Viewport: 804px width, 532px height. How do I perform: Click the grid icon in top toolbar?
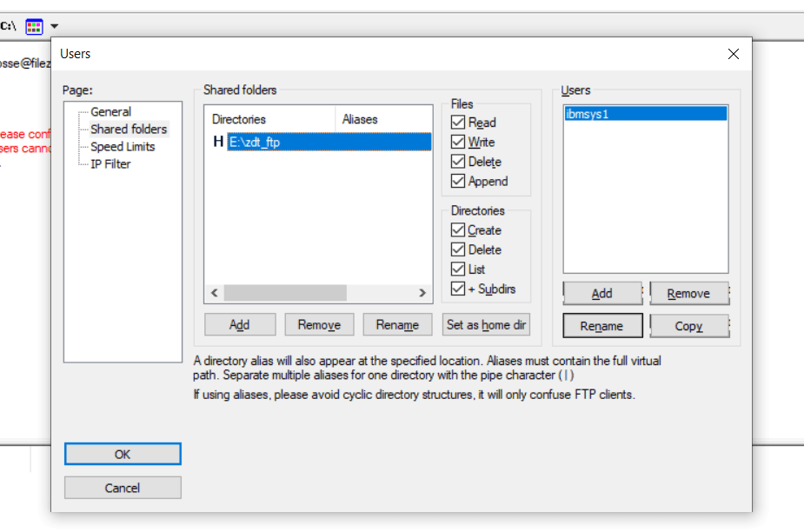[34, 26]
